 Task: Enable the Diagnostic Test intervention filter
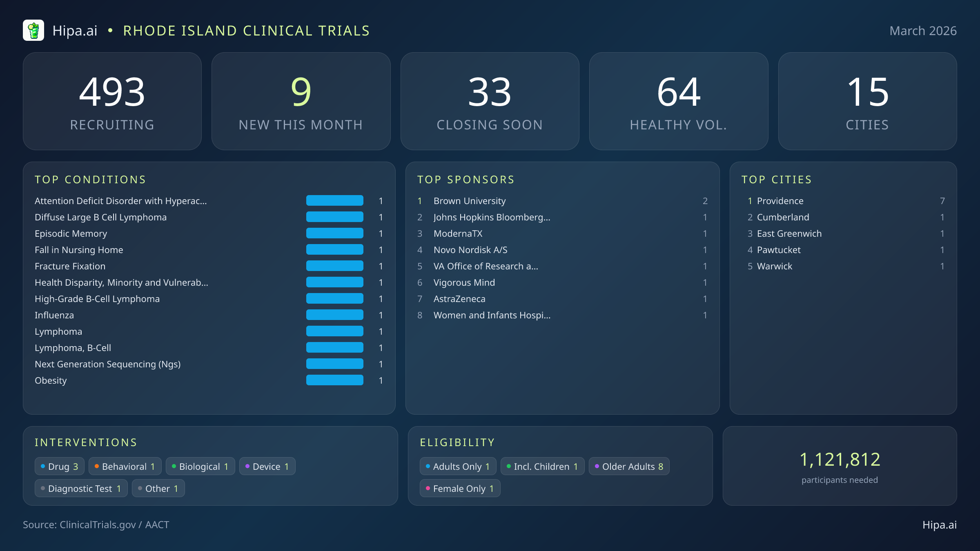point(80,488)
